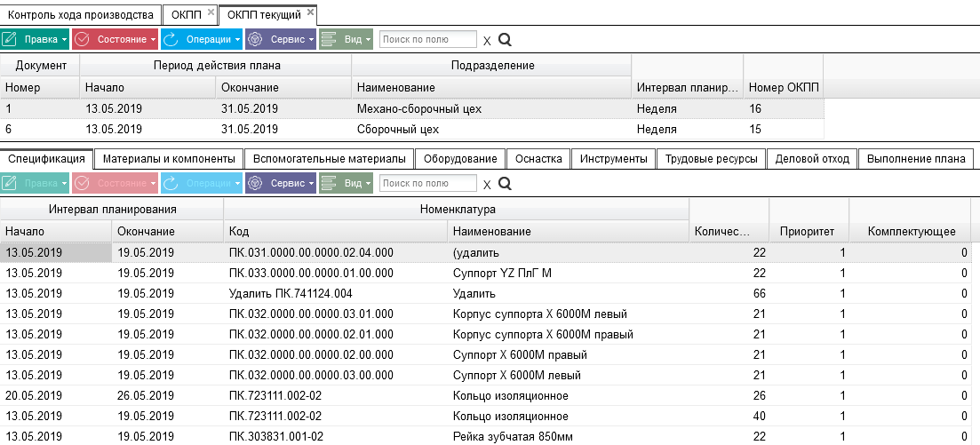Click quantity 40 cell
The height and width of the screenshot is (445, 980).
(x=729, y=417)
